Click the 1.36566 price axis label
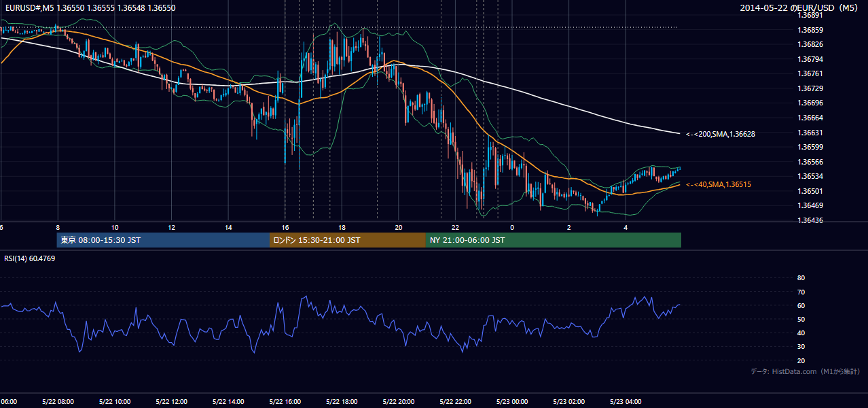 click(810, 162)
